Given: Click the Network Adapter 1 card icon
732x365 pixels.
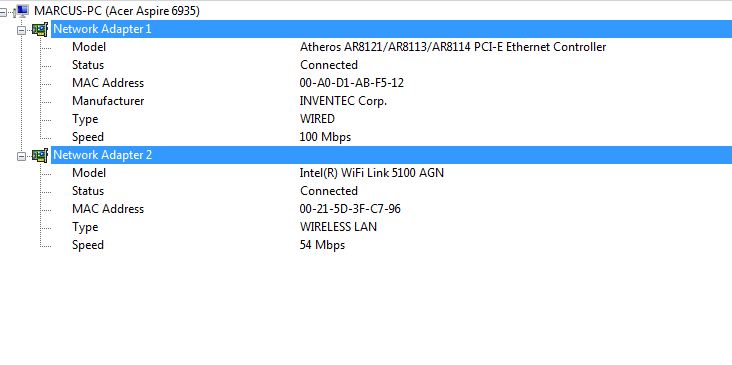Looking at the screenshot, I should 40,29.
